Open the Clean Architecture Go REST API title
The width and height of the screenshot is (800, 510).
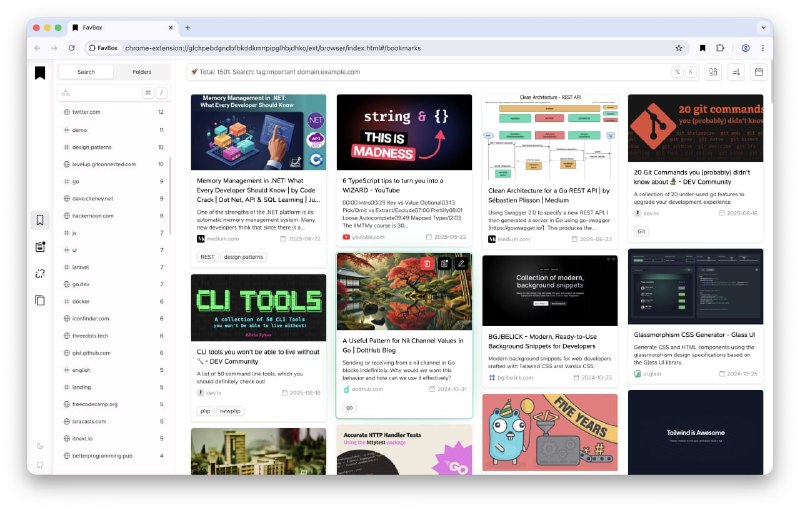click(548, 195)
